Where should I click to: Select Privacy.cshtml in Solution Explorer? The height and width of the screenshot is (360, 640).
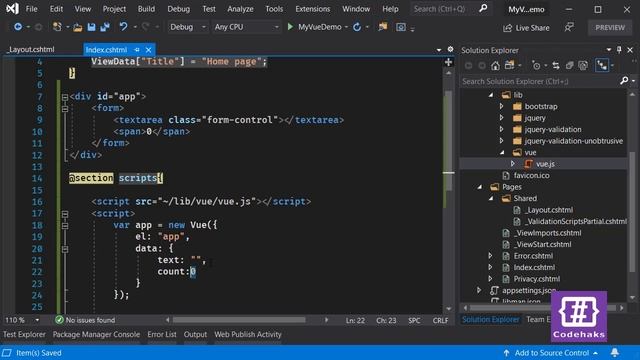[x=536, y=279]
